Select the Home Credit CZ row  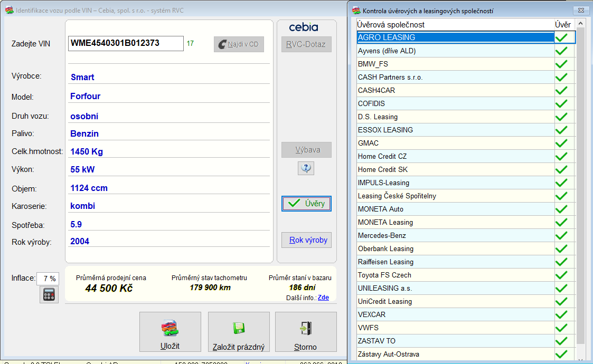click(x=466, y=157)
